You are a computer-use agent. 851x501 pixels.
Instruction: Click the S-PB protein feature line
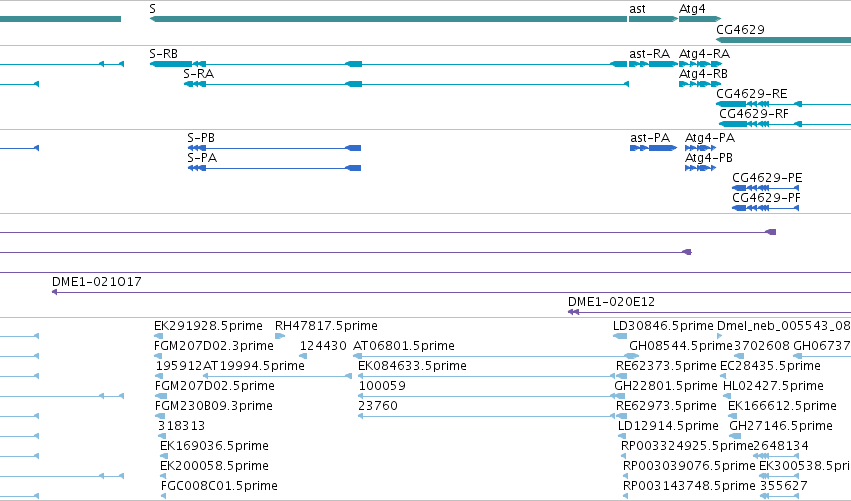click(274, 148)
